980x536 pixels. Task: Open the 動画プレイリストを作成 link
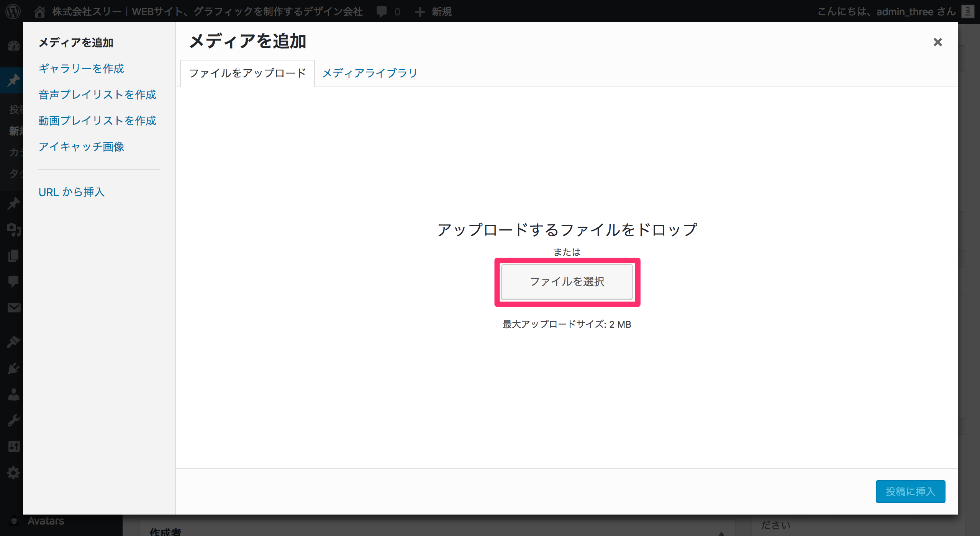coord(97,121)
